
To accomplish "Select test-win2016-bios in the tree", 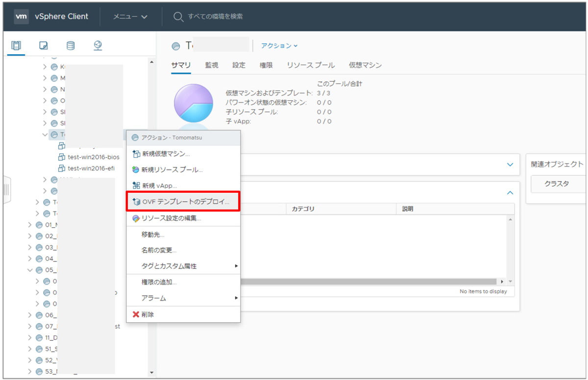I will (x=93, y=157).
